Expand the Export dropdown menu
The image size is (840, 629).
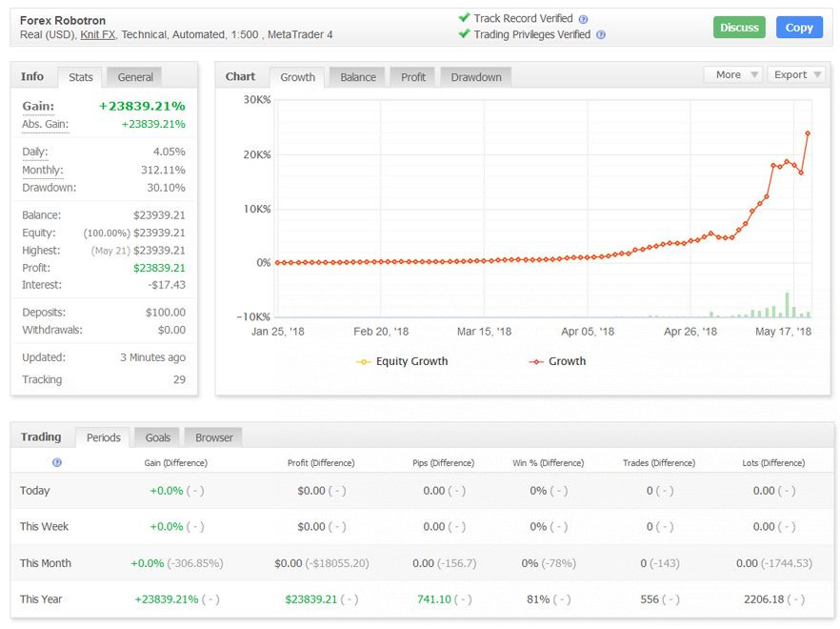coord(796,74)
